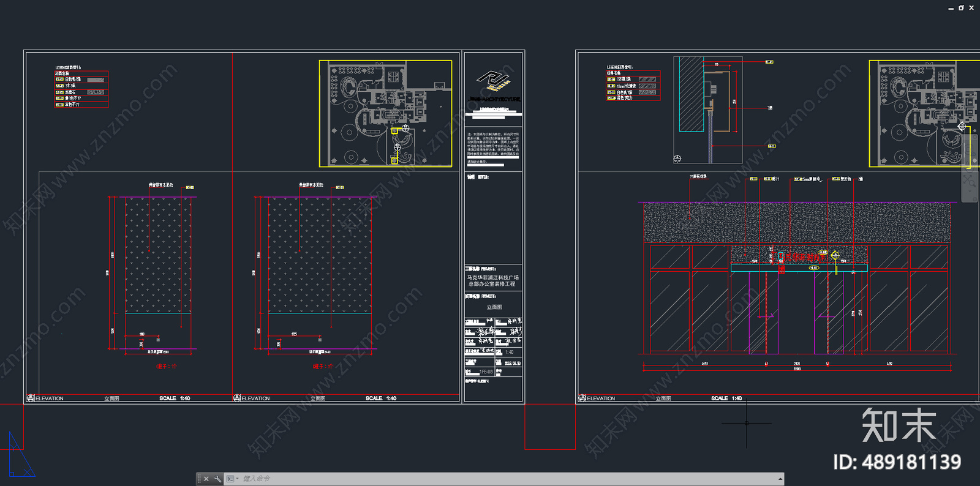Restore down the drawing window
Screen dimensions: 980x486
coord(961,8)
